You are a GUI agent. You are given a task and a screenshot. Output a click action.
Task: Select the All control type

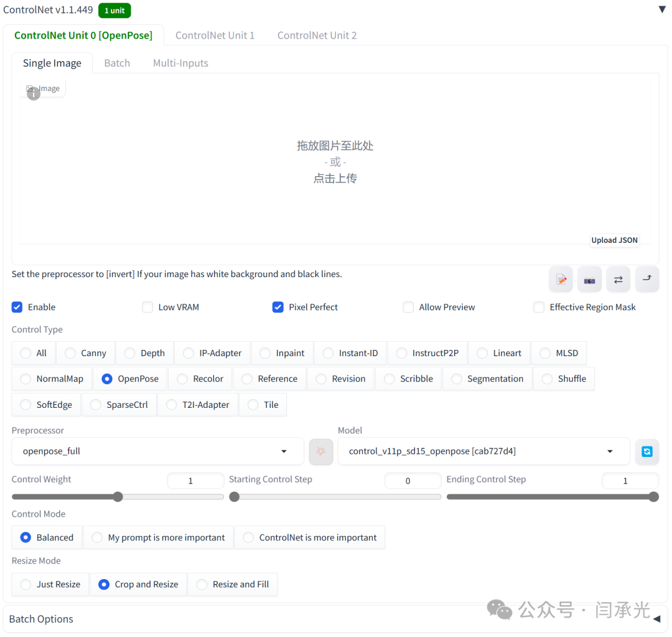click(x=34, y=353)
